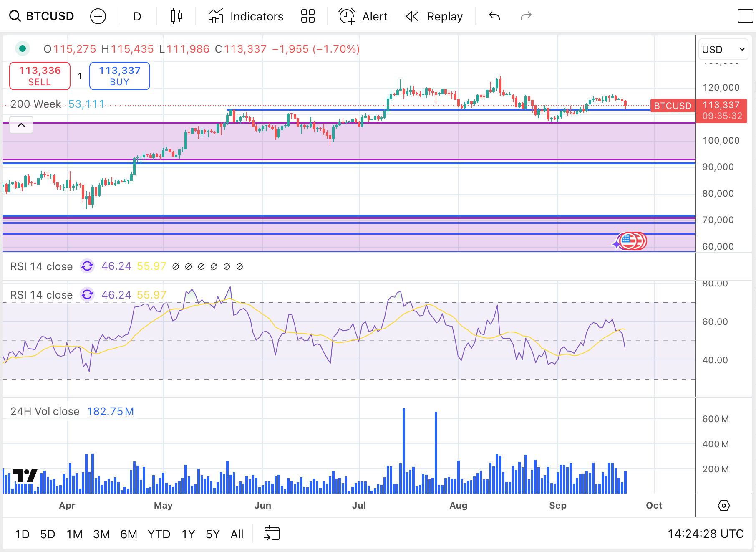756x552 pixels.
Task: Add symbol with the plus circle icon
Action: pos(98,16)
